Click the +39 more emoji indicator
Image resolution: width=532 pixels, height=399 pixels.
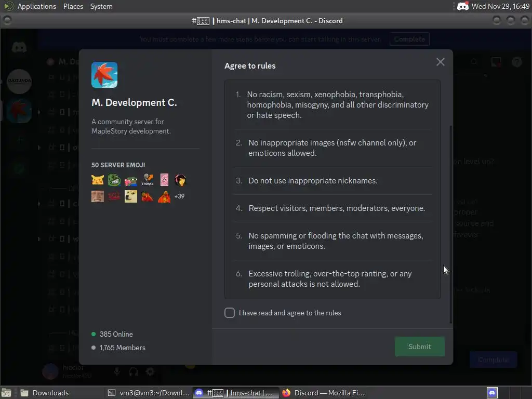pos(179,196)
